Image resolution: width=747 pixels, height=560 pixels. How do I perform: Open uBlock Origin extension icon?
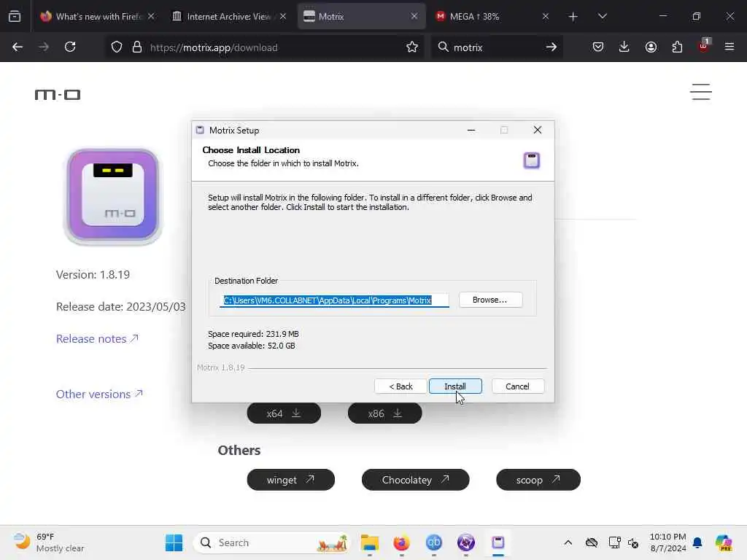point(704,46)
